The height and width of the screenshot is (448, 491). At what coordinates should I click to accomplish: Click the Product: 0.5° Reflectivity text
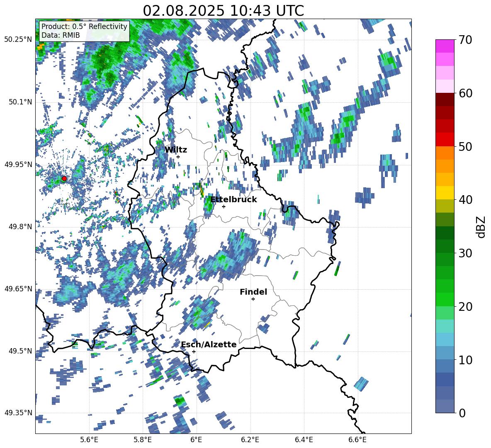(84, 26)
